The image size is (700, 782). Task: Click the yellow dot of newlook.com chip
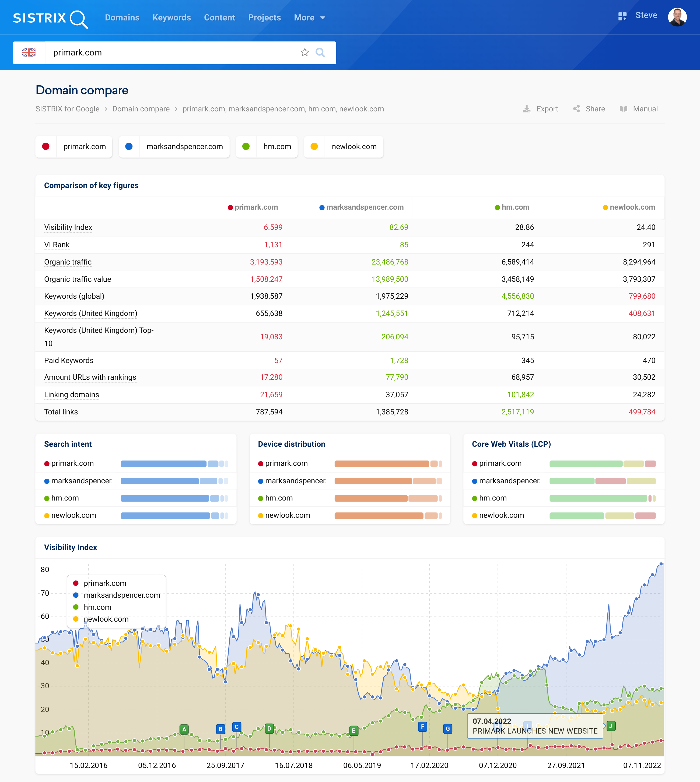(x=314, y=146)
